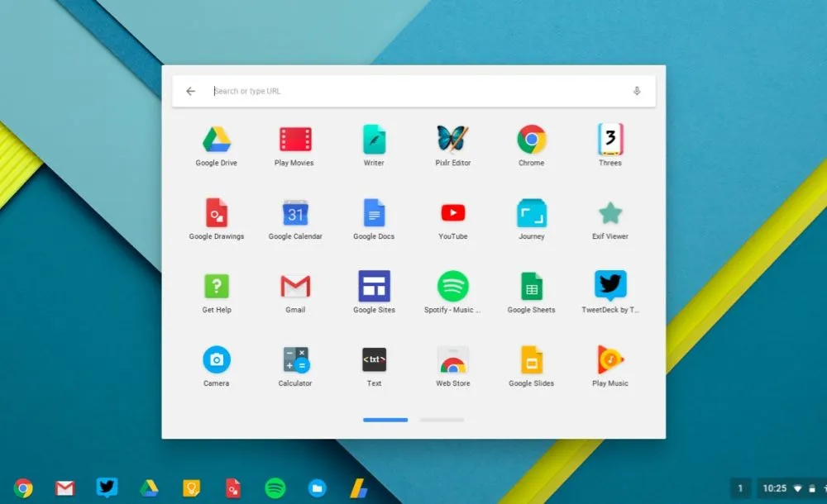Open the Web Store
Viewport: 827px width, 504px height.
(452, 359)
